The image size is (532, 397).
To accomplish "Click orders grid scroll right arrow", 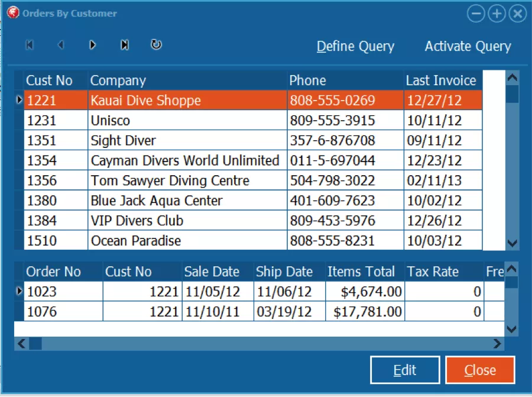I will [x=497, y=344].
